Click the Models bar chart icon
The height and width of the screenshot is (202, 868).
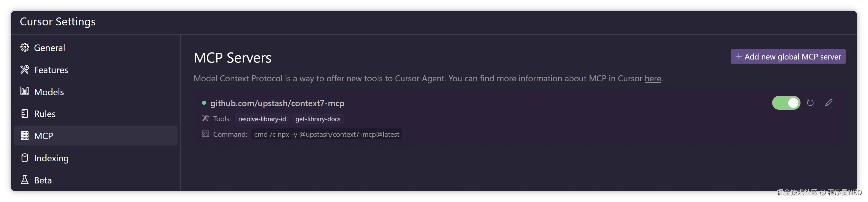25,91
